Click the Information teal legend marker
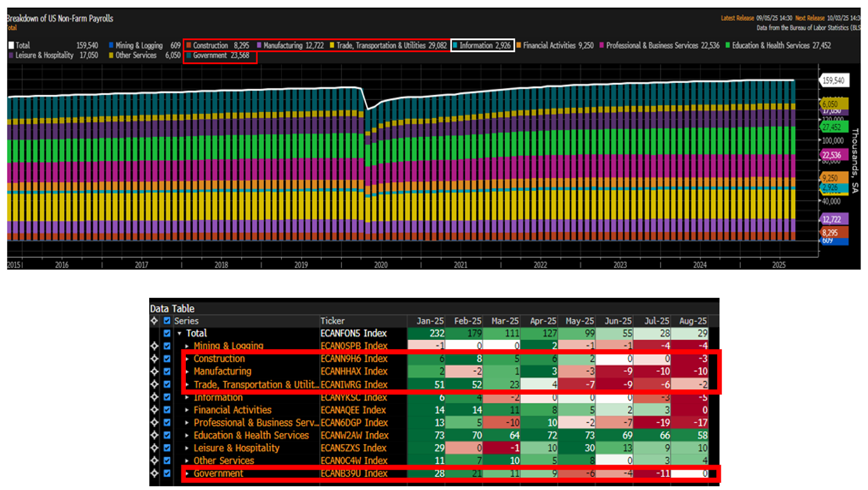 pos(456,46)
